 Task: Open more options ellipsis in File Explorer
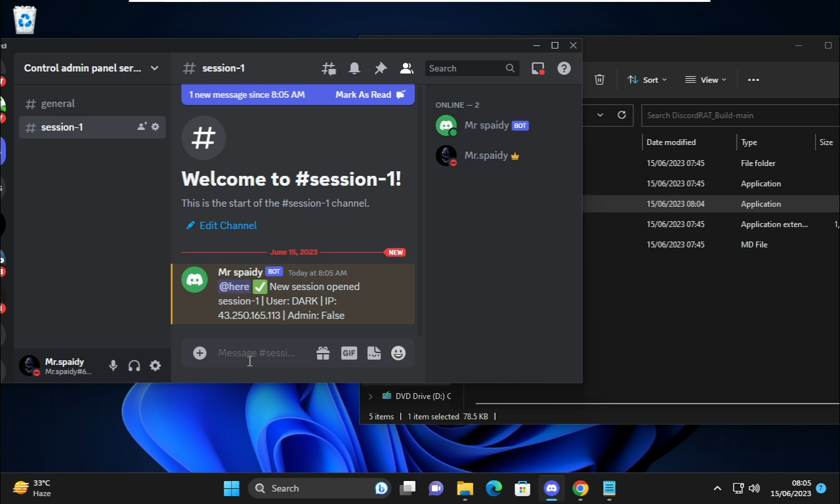[x=753, y=79]
